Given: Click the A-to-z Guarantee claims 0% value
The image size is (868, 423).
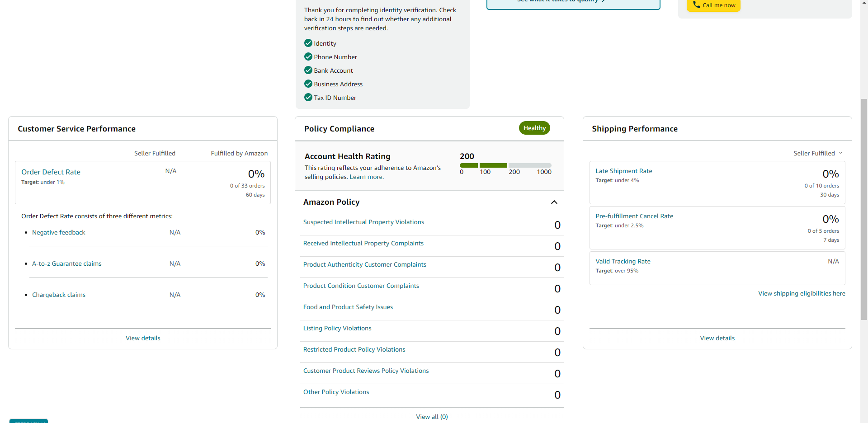Looking at the screenshot, I should 260,263.
